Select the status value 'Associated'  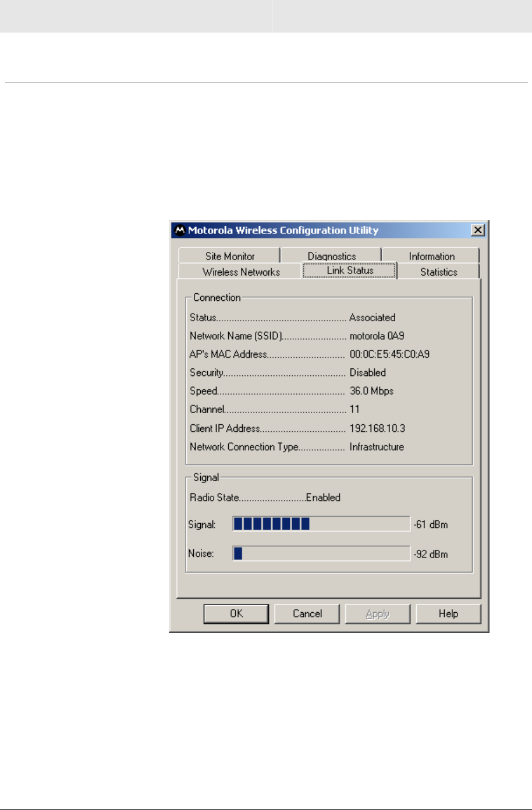click(x=373, y=318)
